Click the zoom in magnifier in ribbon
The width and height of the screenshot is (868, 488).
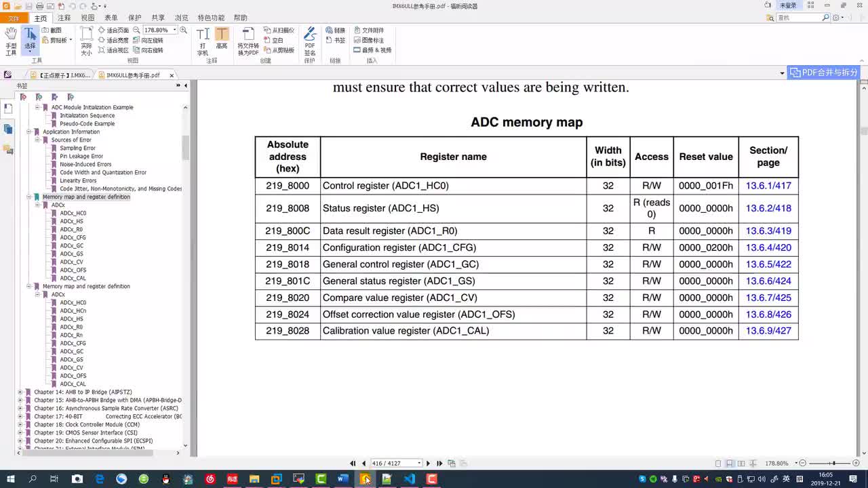point(184,30)
